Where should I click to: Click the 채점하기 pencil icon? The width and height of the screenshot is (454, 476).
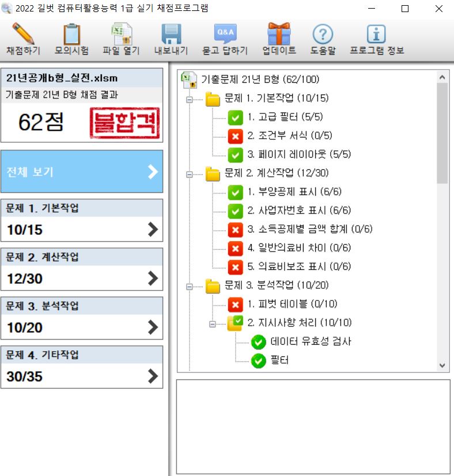(x=23, y=35)
